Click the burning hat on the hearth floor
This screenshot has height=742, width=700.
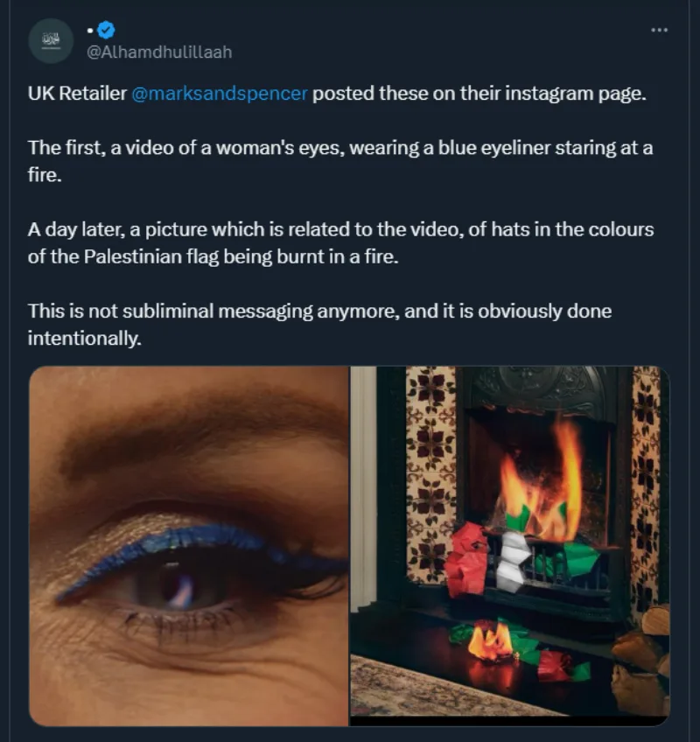tap(490, 643)
